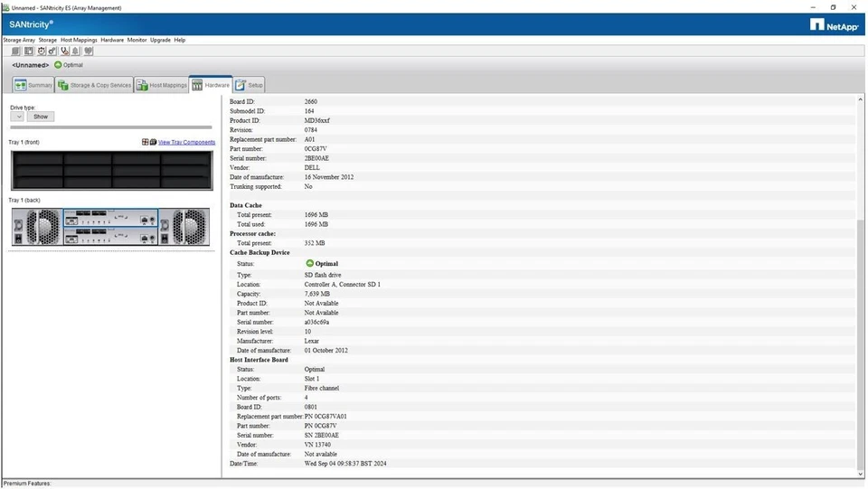The height and width of the screenshot is (489, 868).
Task: Open the Upgrade menu
Action: point(160,40)
